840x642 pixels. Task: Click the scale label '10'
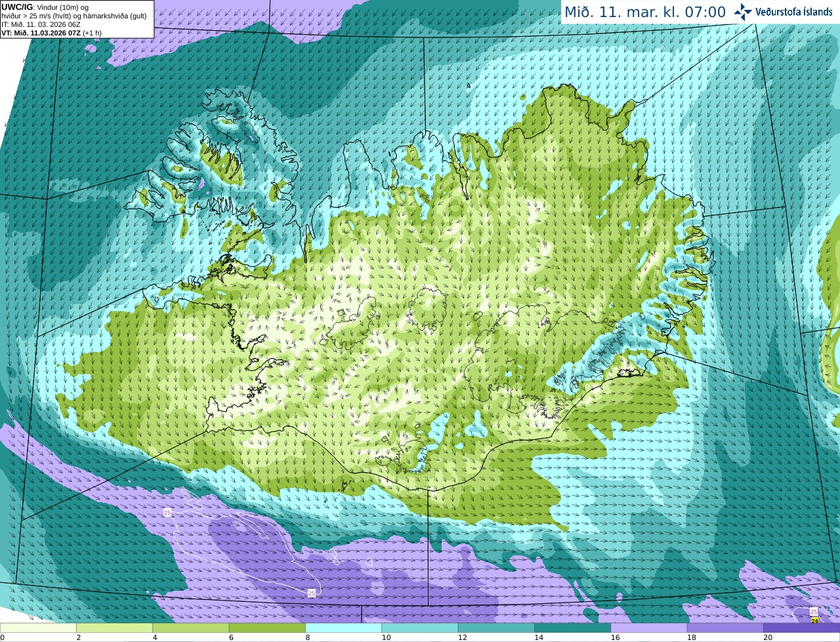coord(386,637)
